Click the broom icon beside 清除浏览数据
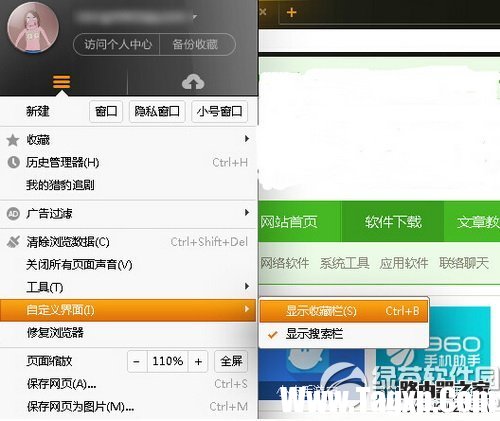This screenshot has width=500, height=421. (x=13, y=242)
